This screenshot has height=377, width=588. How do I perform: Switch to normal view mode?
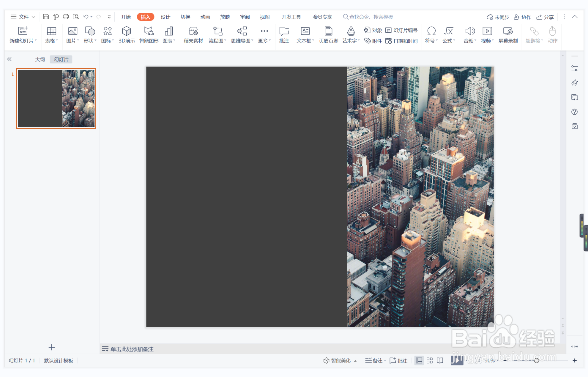click(419, 361)
